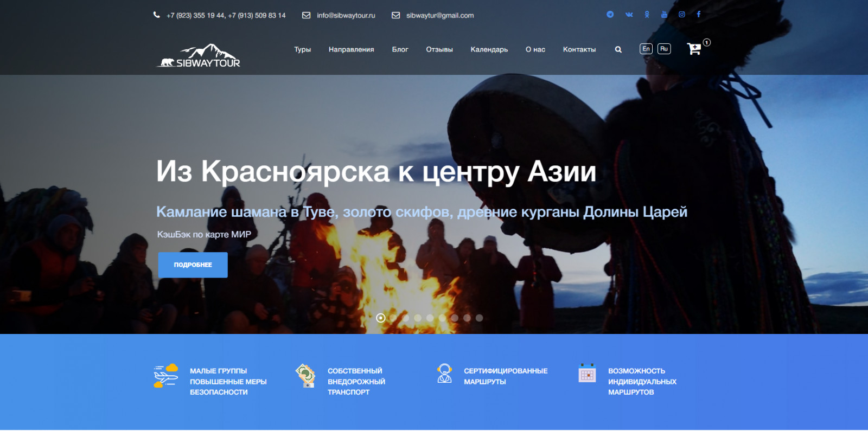Click the cart item count badge
This screenshot has width=868, height=431.
tap(707, 42)
